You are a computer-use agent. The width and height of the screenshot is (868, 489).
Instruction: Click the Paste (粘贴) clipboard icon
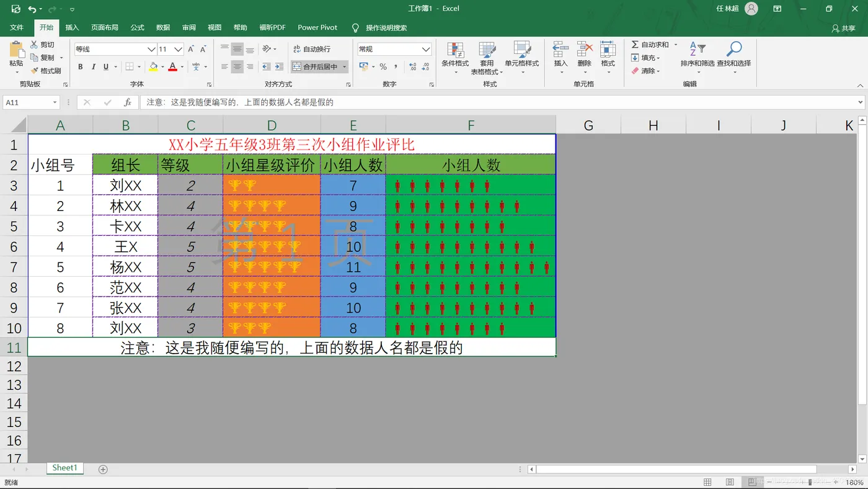(x=16, y=49)
